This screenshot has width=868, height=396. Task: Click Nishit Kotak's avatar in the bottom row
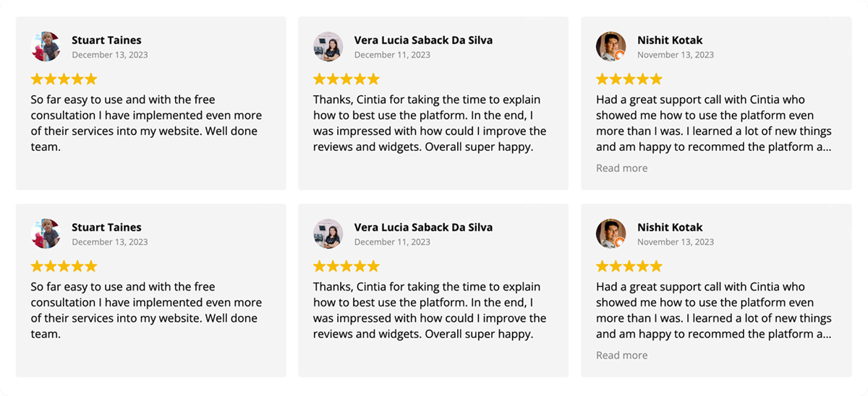pyautogui.click(x=610, y=234)
